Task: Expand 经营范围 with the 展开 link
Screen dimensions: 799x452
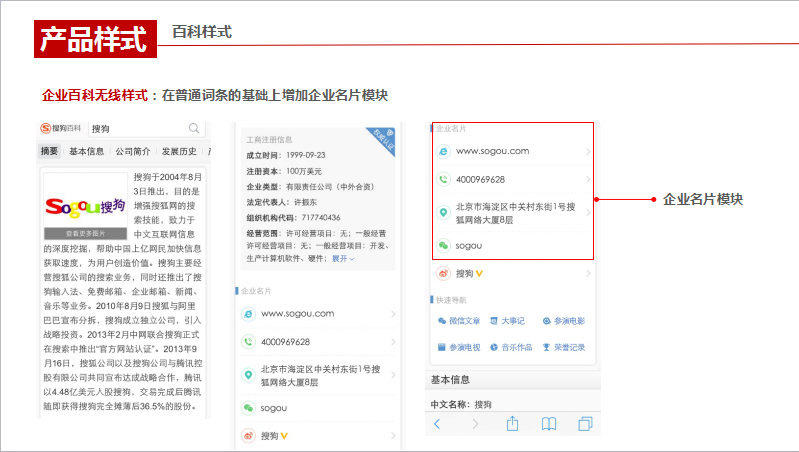Action: [x=343, y=259]
